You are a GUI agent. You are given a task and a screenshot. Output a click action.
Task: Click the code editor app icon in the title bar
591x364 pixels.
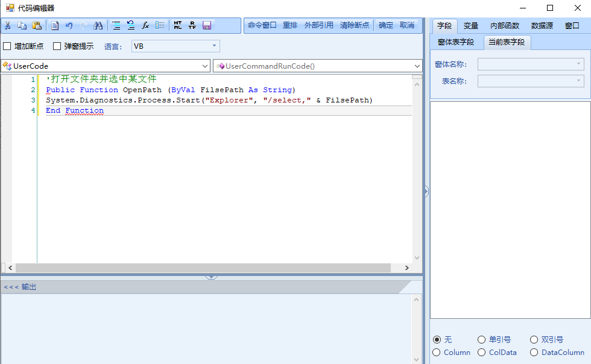click(x=10, y=8)
